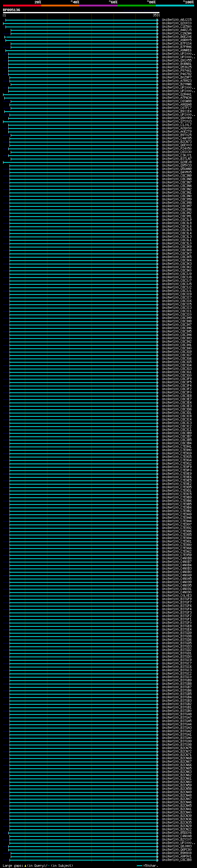Screen dimensions: 197x868
Task: Open hit UniRef100_Q2UV10
Action: [177, 23]
